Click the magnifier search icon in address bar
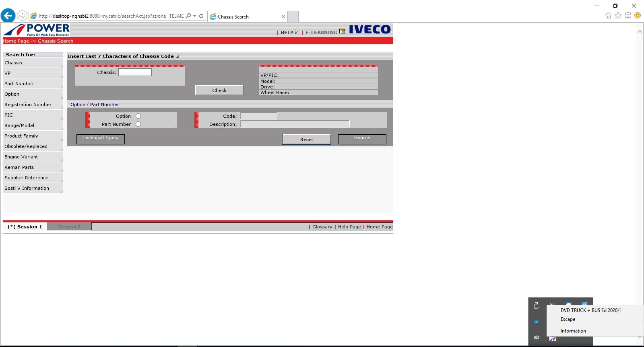644x347 pixels. point(188,16)
